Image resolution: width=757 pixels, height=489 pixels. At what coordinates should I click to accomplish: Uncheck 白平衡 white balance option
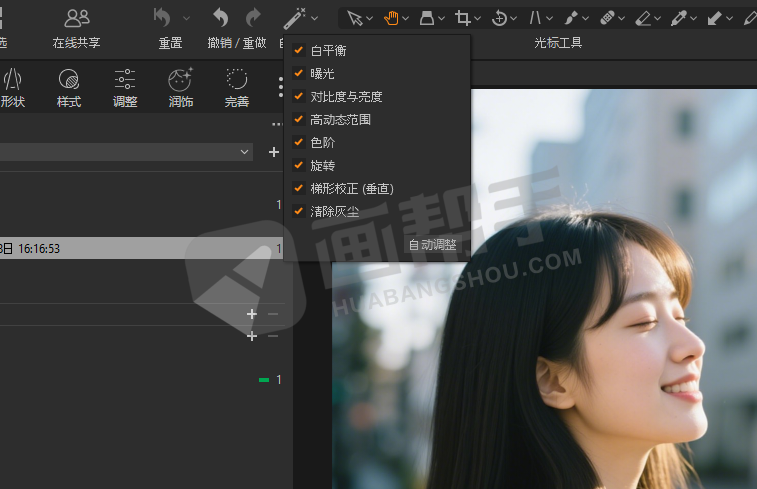[x=299, y=50]
